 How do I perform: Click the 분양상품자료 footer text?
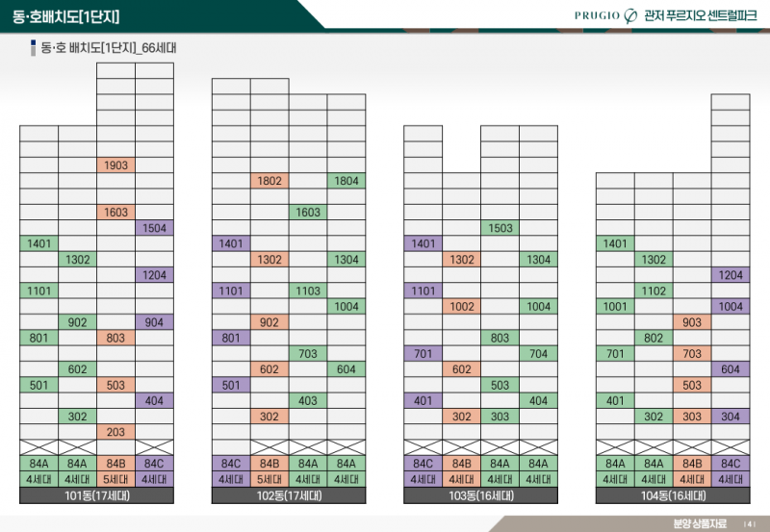coord(700,523)
